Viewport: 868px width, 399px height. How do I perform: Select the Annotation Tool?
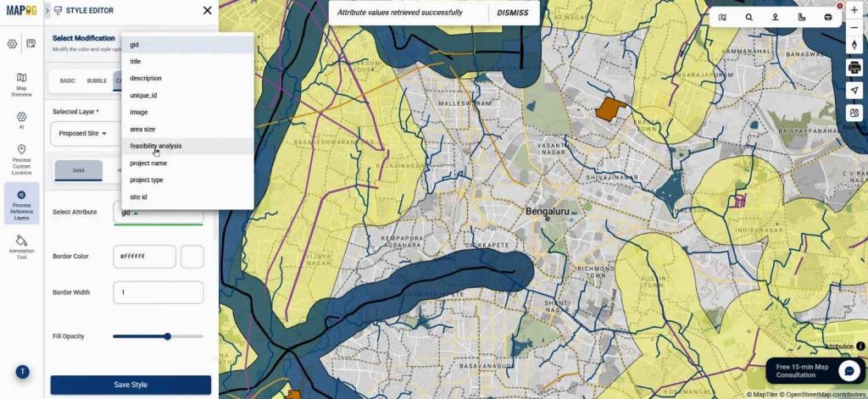coord(21,246)
